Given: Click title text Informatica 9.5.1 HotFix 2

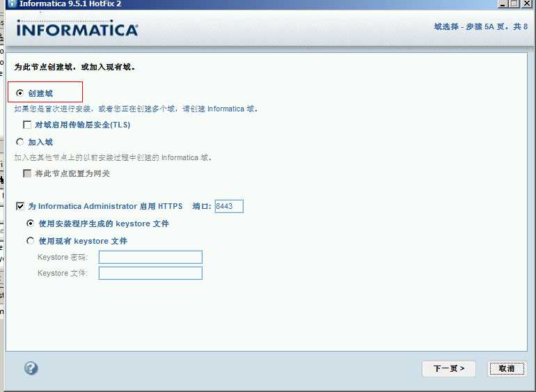Looking at the screenshot, I should point(70,3).
